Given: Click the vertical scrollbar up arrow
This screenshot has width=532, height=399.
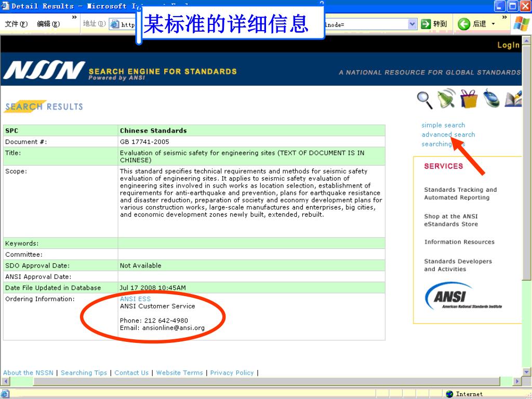Looking at the screenshot, I should click(x=527, y=41).
